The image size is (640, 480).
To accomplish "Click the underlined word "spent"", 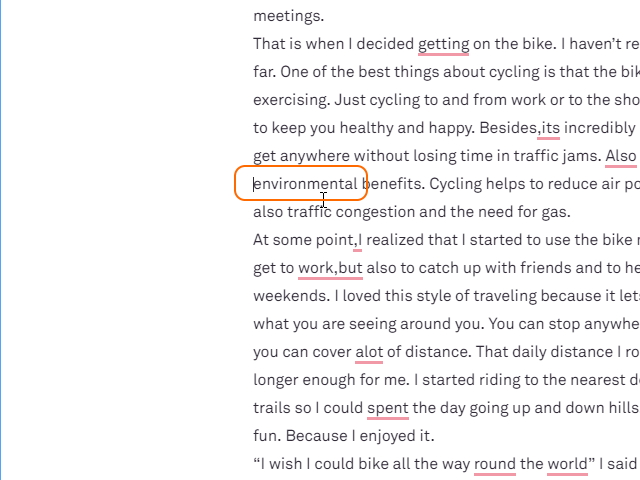I will point(388,408).
